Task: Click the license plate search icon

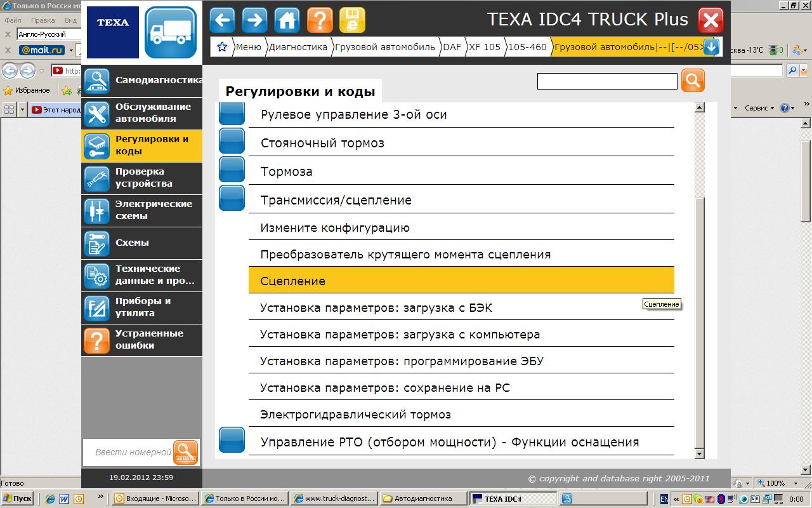Action: point(186,453)
